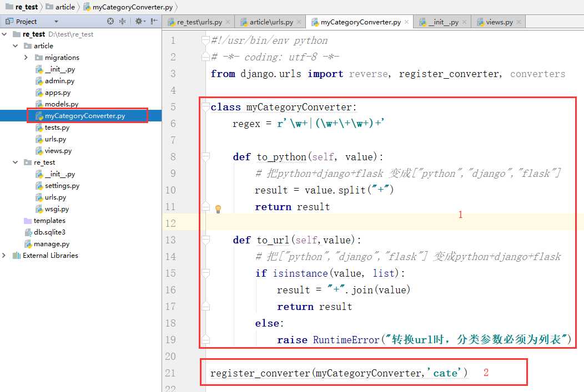This screenshot has height=392, width=584.
Task: Select admin.py in project tree
Action: pos(55,81)
